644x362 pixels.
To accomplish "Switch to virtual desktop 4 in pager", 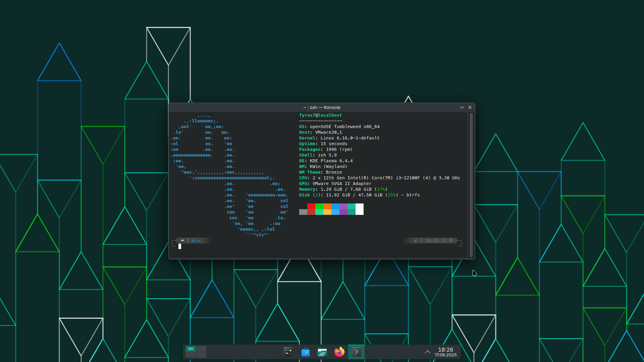I will (201, 355).
